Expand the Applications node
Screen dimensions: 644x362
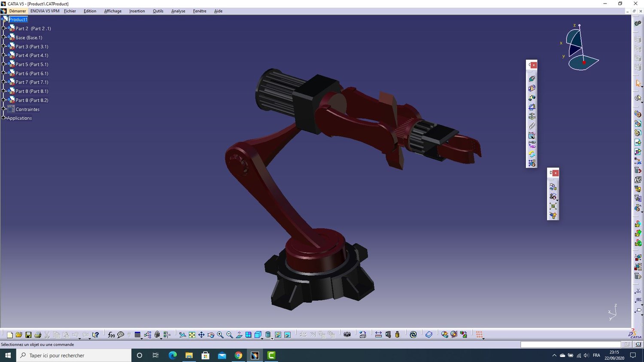(x=3, y=118)
